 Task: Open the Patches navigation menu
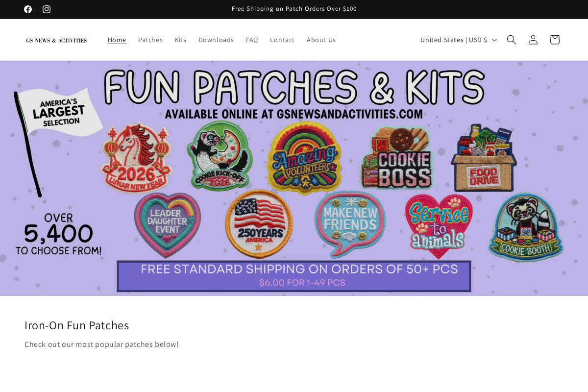coord(150,40)
